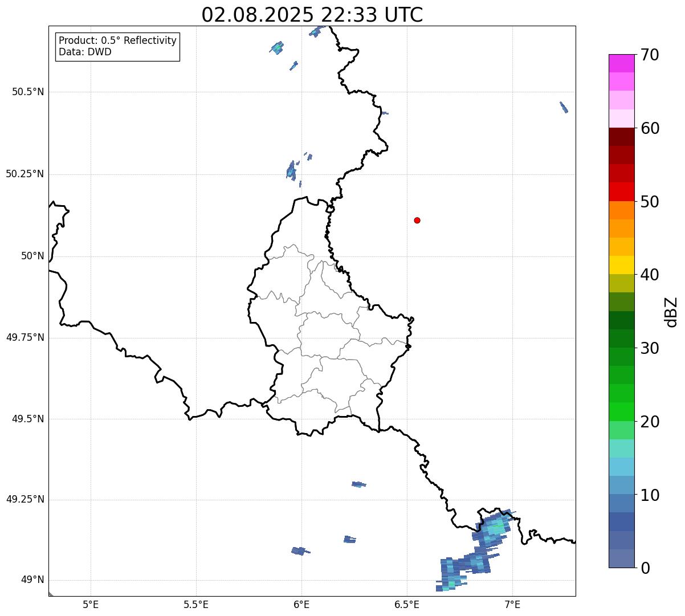
Task: Click the red dot location marker
Action: point(417,220)
